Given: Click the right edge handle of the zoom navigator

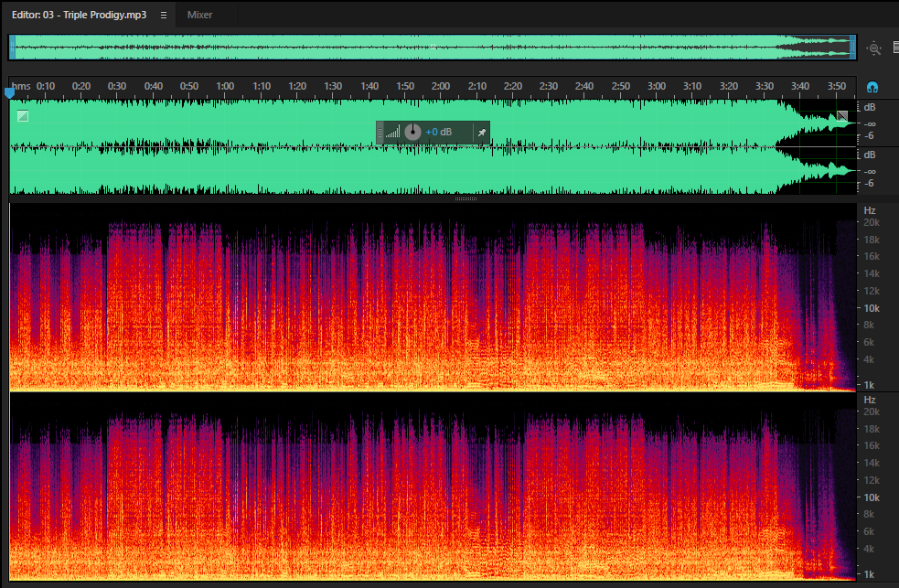Looking at the screenshot, I should [x=852, y=47].
